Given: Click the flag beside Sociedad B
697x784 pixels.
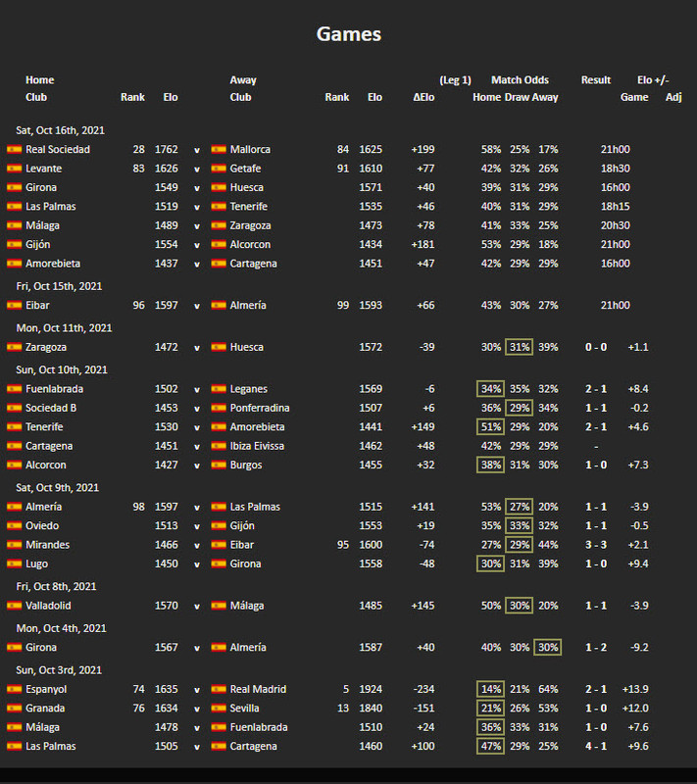Looking at the screenshot, I should [14, 408].
